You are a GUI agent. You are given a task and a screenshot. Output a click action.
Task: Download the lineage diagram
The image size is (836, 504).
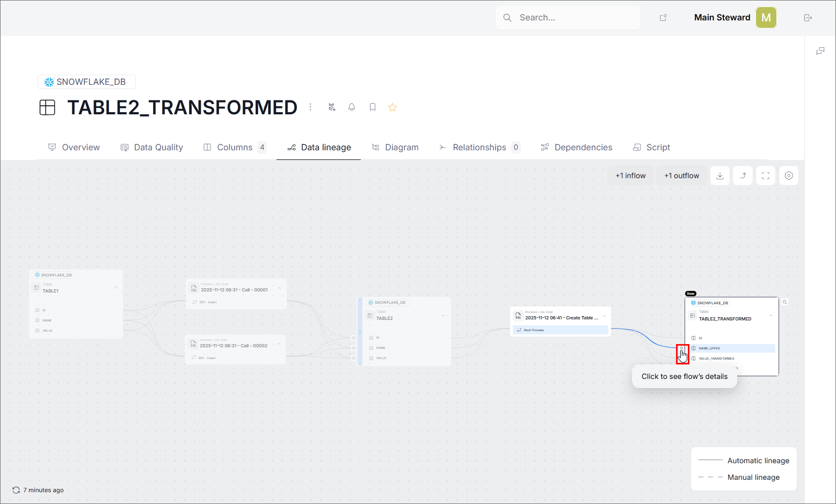[x=719, y=176]
